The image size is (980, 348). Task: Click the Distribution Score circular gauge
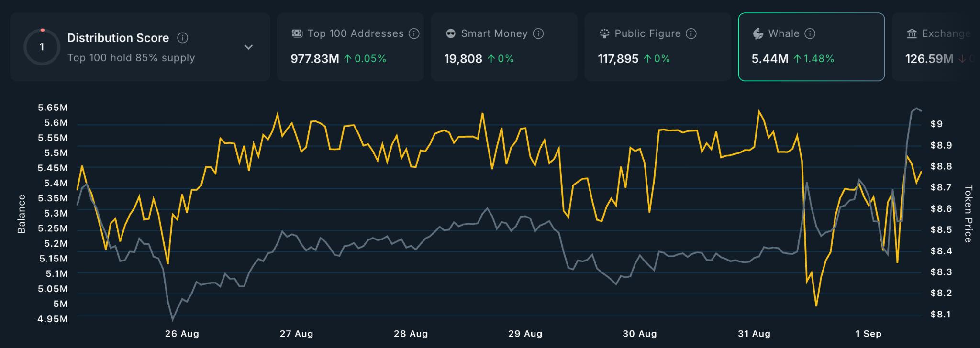42,47
